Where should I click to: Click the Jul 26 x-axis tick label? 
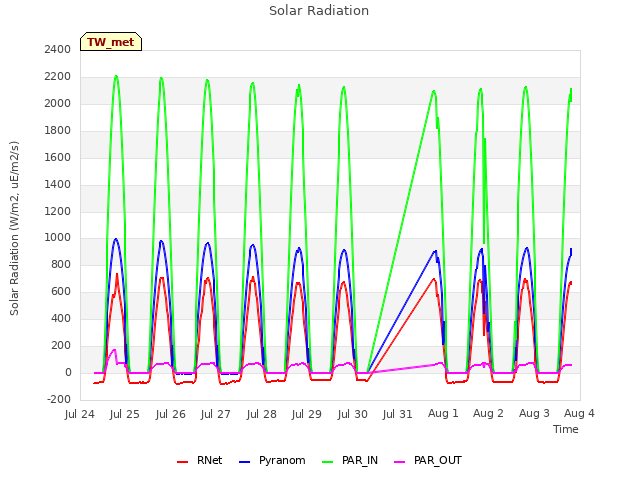(171, 414)
